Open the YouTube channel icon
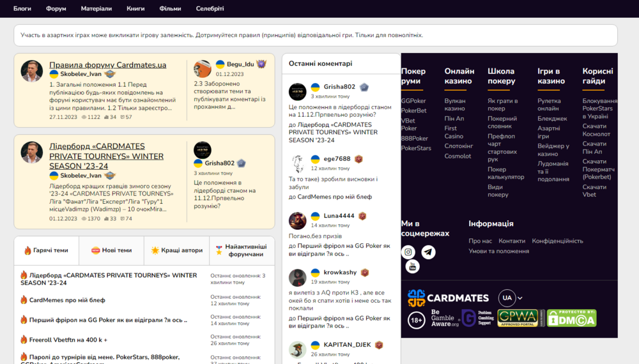This screenshot has width=639, height=364. [413, 266]
